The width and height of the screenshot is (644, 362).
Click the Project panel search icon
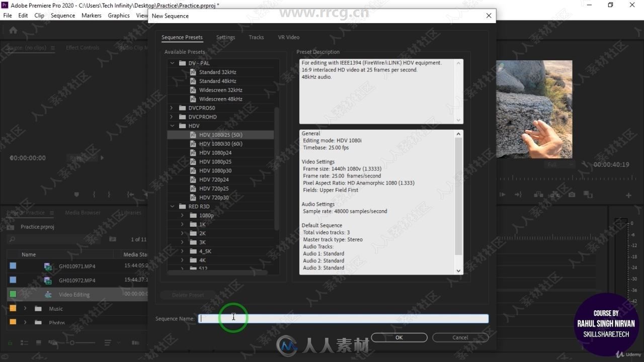tap(12, 239)
